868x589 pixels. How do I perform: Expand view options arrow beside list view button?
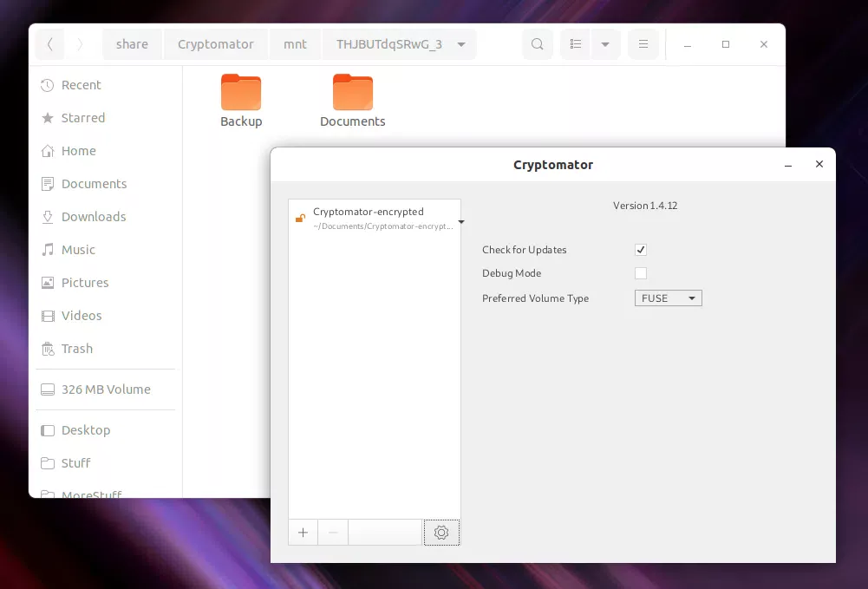pyautogui.click(x=605, y=44)
